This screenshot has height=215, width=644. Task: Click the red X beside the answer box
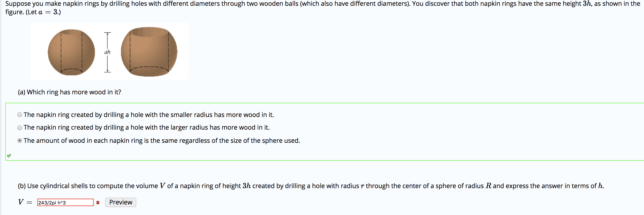(98, 203)
